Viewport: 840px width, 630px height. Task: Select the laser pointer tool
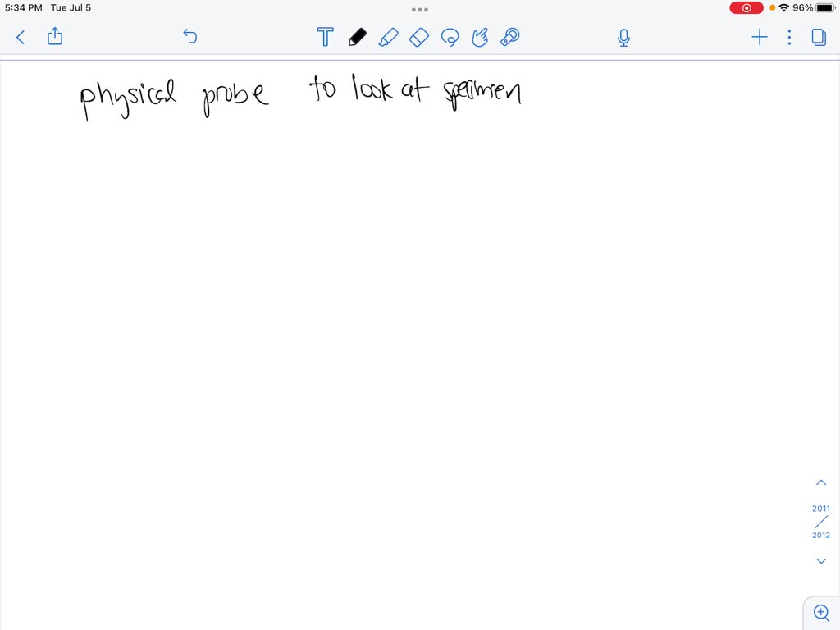[510, 37]
